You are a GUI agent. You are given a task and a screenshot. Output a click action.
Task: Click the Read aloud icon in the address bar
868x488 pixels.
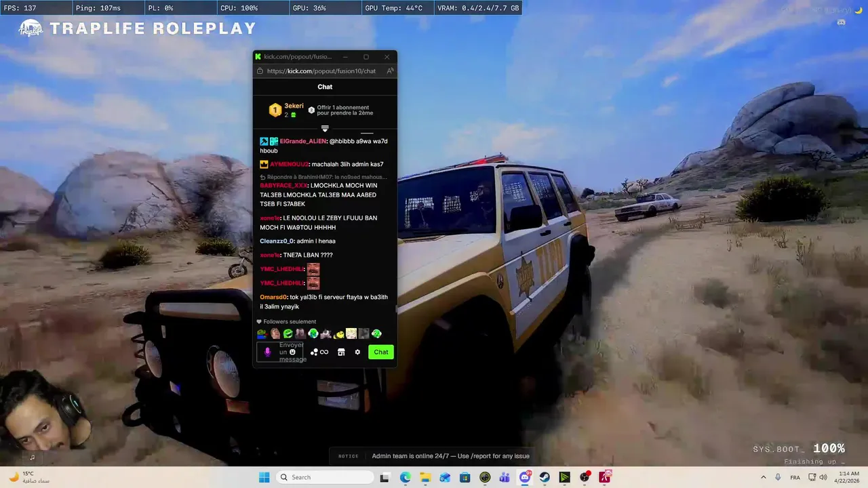click(x=390, y=71)
